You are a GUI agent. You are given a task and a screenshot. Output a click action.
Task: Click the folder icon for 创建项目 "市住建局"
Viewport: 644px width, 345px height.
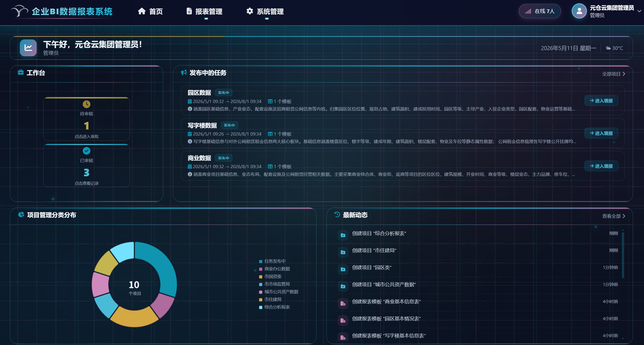343,252
